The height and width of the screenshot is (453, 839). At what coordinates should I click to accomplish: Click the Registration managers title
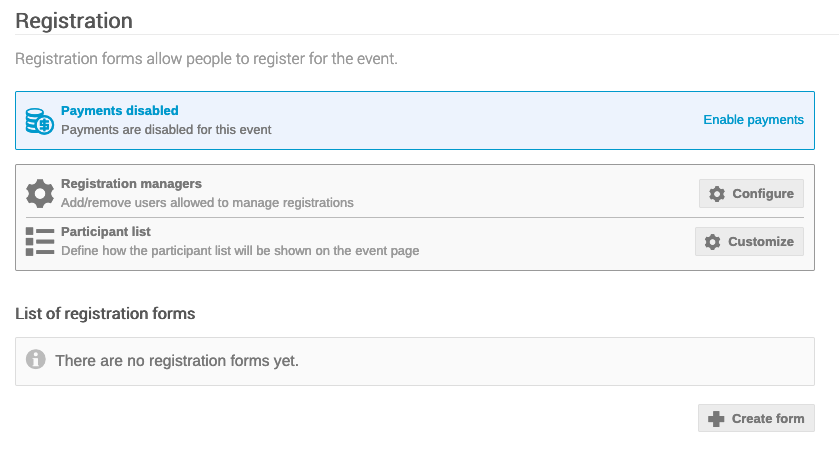click(131, 183)
